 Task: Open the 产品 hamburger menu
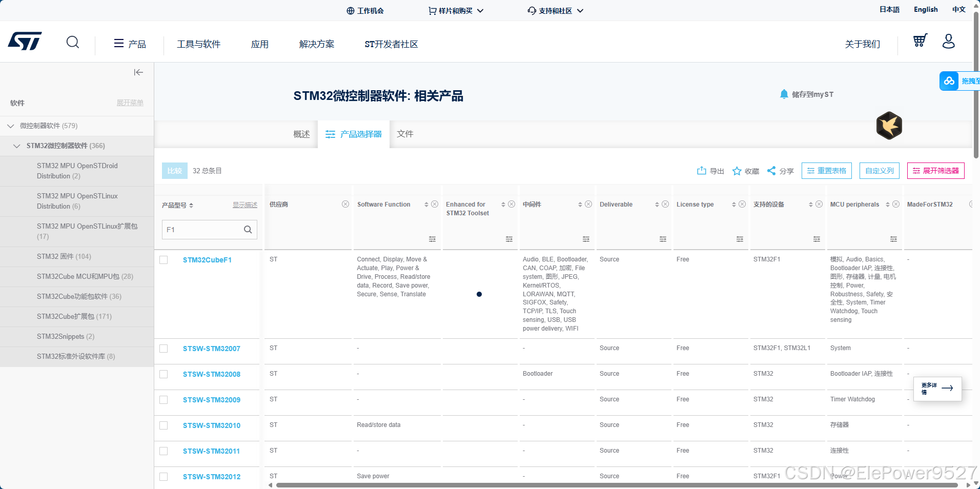[130, 44]
